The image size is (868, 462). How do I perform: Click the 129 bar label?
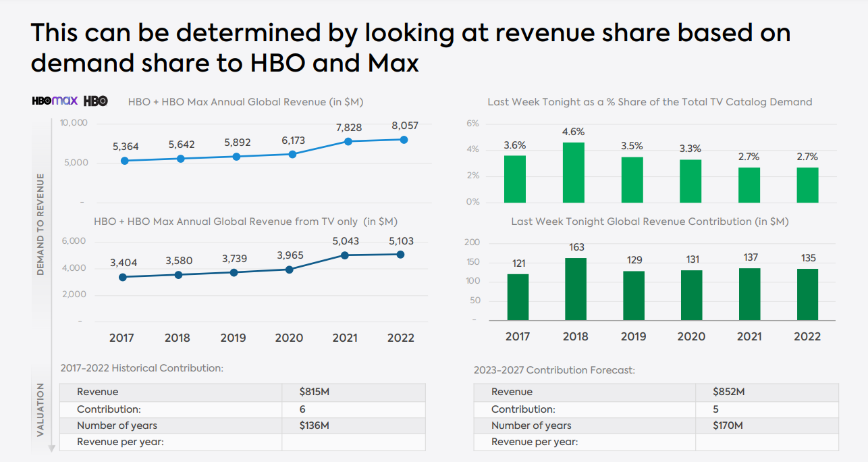(634, 260)
